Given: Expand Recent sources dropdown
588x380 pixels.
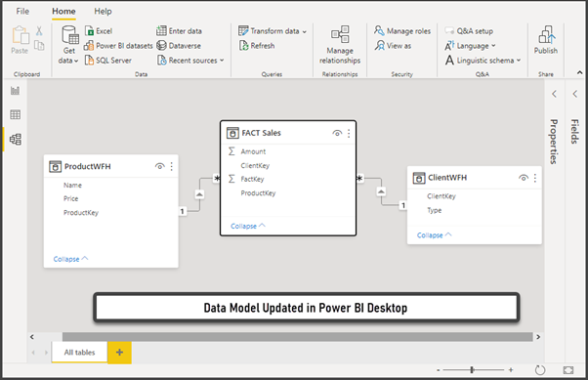Looking at the screenshot, I should click(x=222, y=60).
